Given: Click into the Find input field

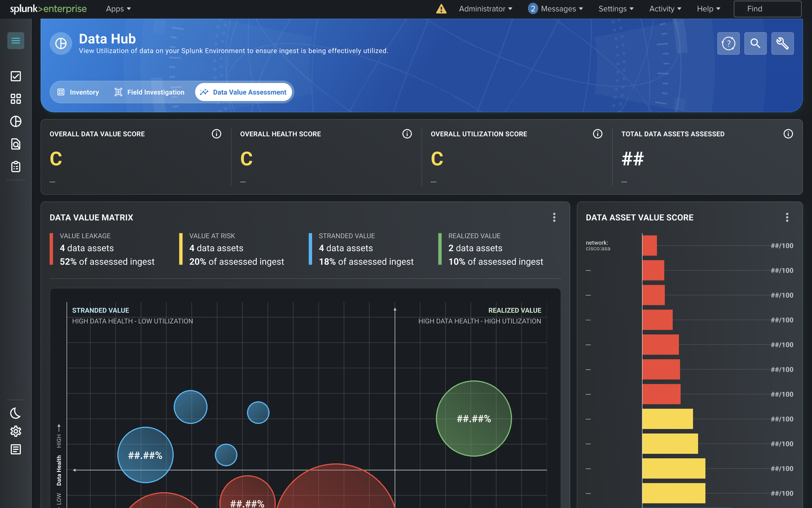Looking at the screenshot, I should click(x=767, y=9).
